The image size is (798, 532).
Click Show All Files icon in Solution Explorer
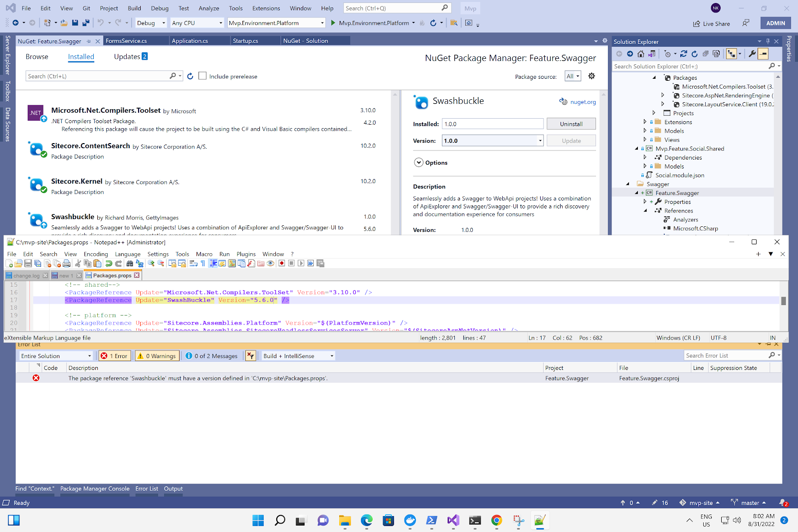716,54
